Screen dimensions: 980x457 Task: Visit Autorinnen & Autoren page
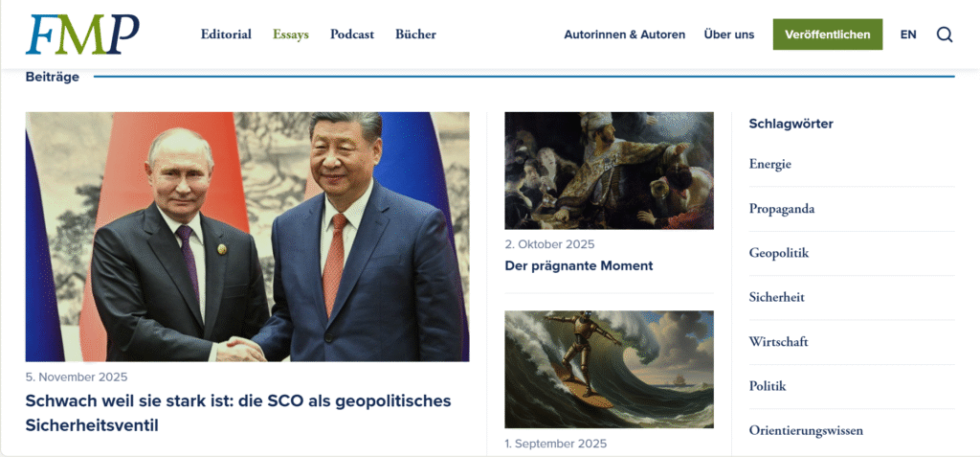624,34
